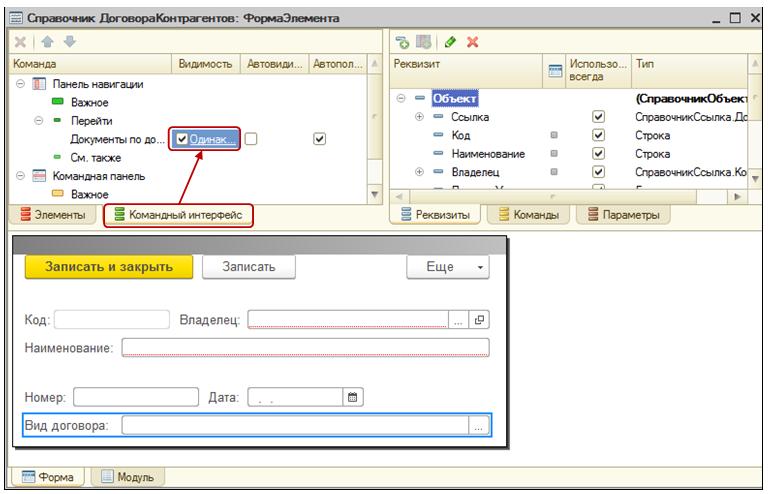Click the green pencil edit icon
Viewport: 769px width, 494px height.
[451, 42]
